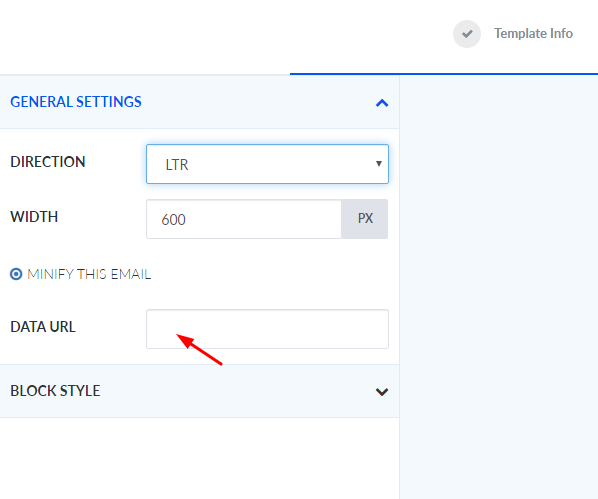Open the Direction dropdown showing LTR

pyautogui.click(x=267, y=164)
